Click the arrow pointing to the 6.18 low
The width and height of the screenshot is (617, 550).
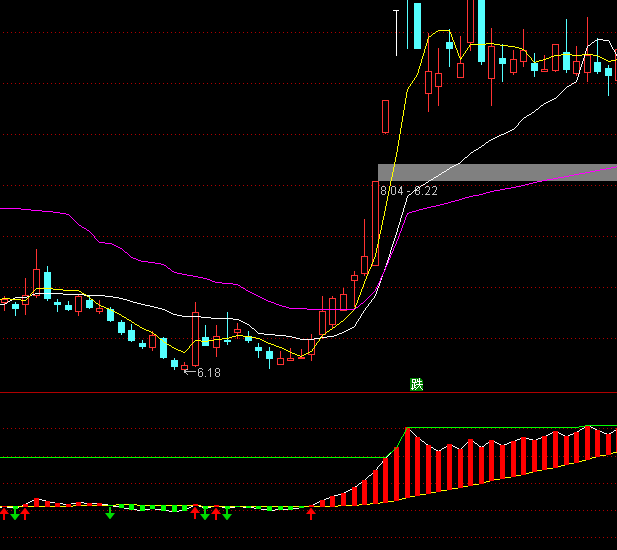click(x=187, y=372)
